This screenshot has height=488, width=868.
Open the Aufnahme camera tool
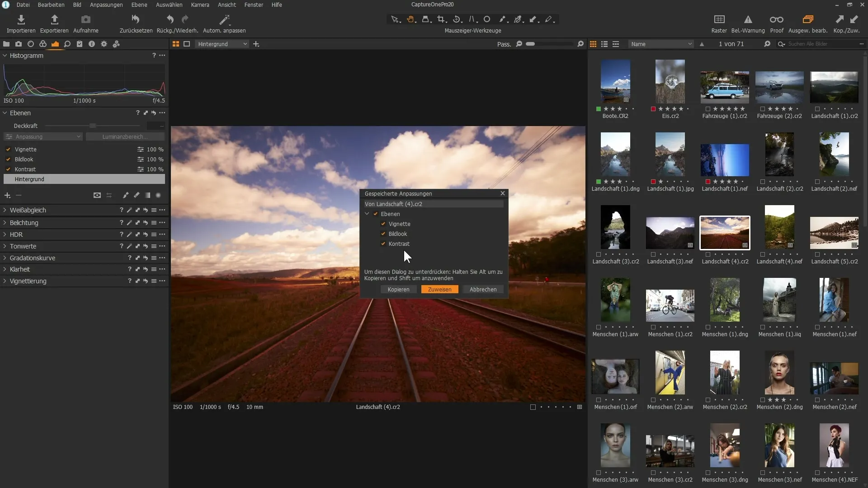pyautogui.click(x=85, y=19)
